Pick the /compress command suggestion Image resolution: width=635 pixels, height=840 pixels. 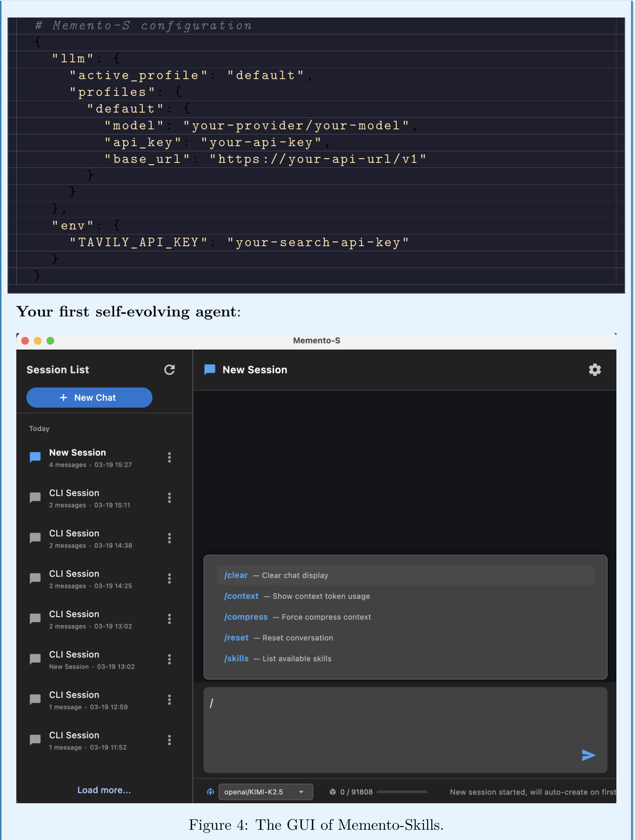405,617
